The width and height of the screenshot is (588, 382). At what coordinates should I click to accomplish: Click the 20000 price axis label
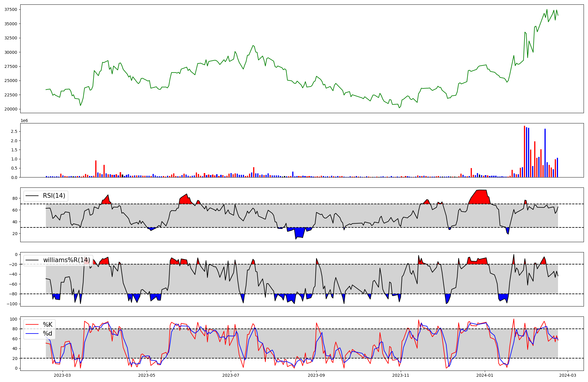[x=11, y=109]
